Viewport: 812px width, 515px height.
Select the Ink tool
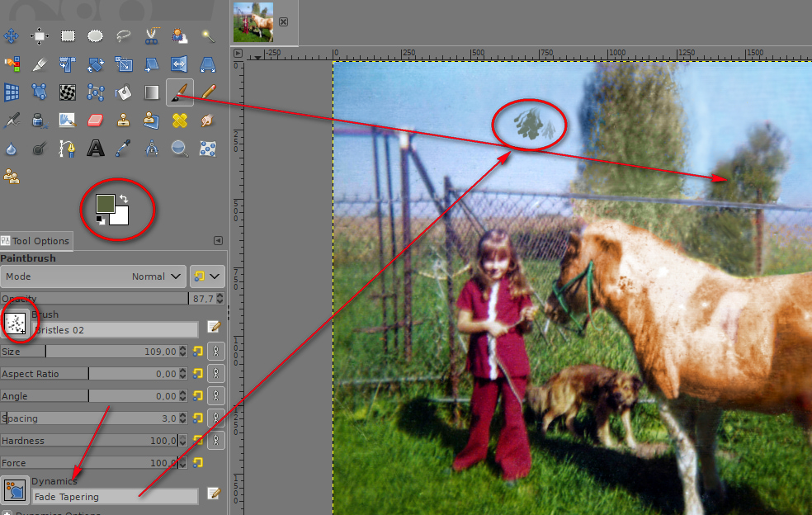[x=40, y=120]
